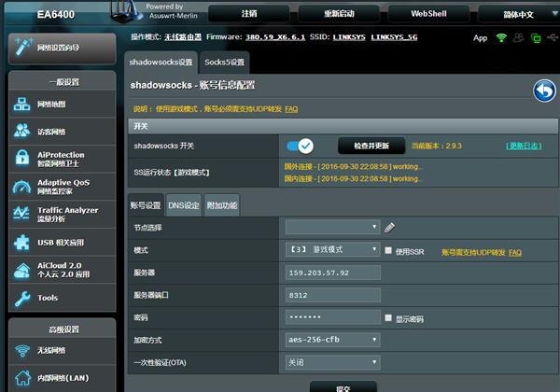Select the DNS设定 tab
Viewport: 560px width, 392px height.
click(x=184, y=205)
